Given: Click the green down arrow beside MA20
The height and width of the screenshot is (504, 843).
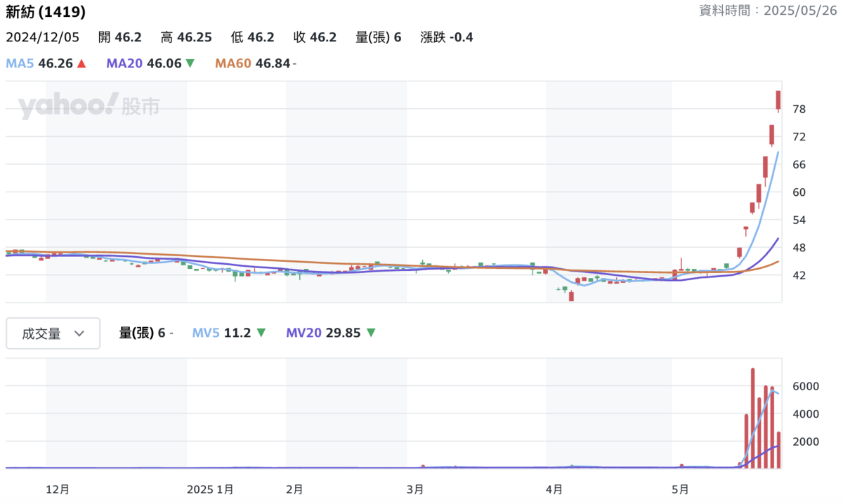Looking at the screenshot, I should click(x=188, y=64).
